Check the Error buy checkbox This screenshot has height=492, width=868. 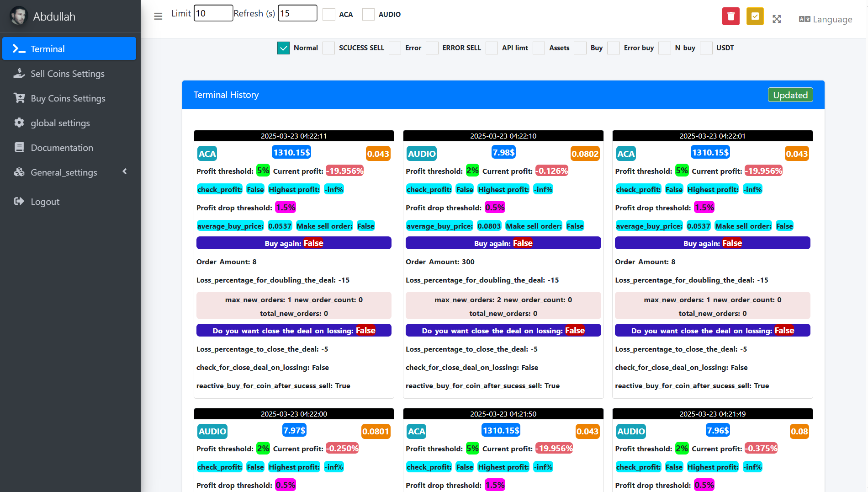click(614, 48)
